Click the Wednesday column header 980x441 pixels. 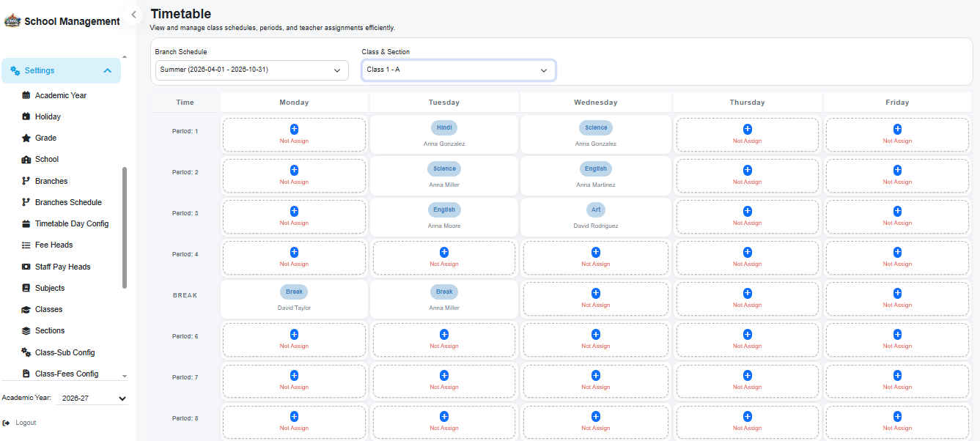(595, 103)
